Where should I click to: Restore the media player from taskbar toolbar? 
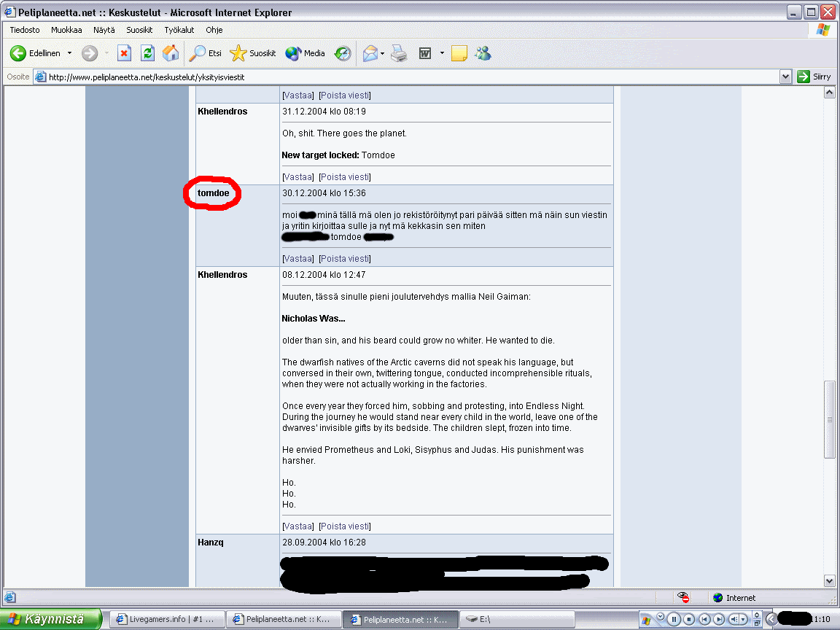(x=756, y=623)
